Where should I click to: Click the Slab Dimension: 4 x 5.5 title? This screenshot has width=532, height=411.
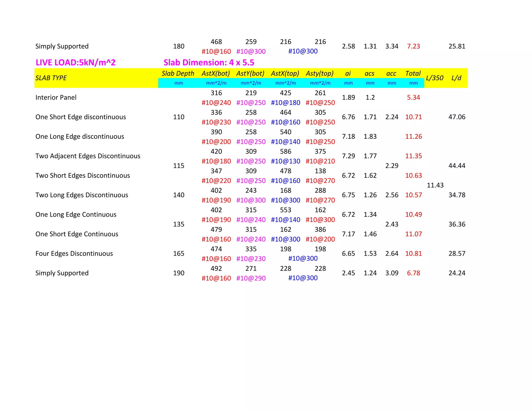[209, 63]
